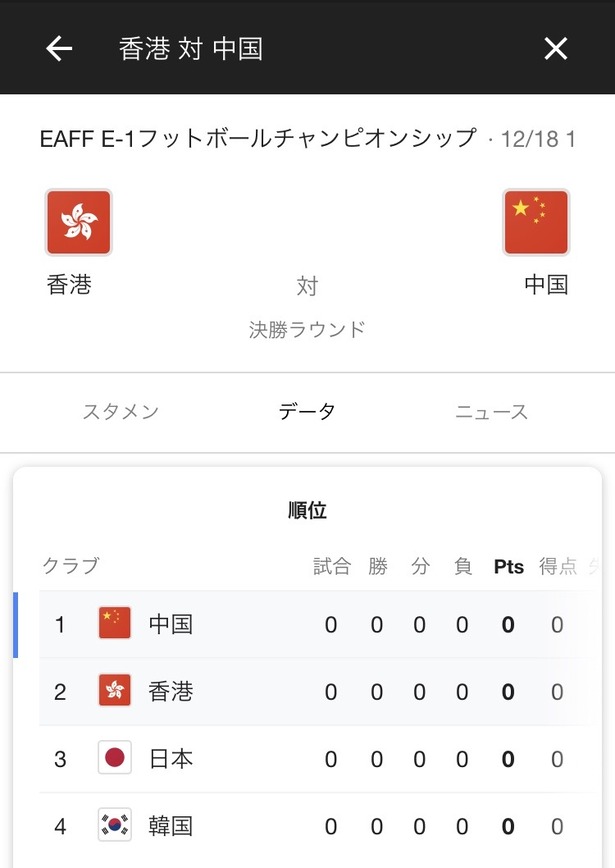Close the match panel with X
Image resolution: width=615 pixels, height=868 pixels.
(555, 49)
